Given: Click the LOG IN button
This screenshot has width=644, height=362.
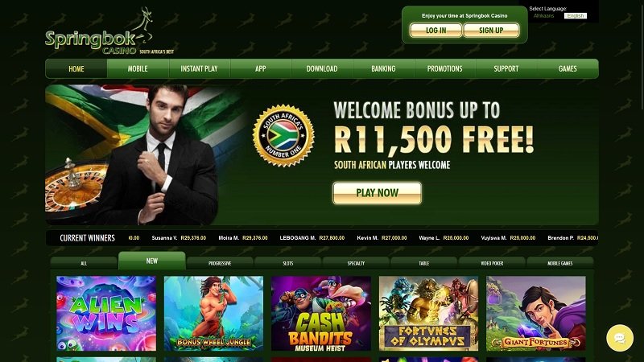Looking at the screenshot, I should point(436,31).
